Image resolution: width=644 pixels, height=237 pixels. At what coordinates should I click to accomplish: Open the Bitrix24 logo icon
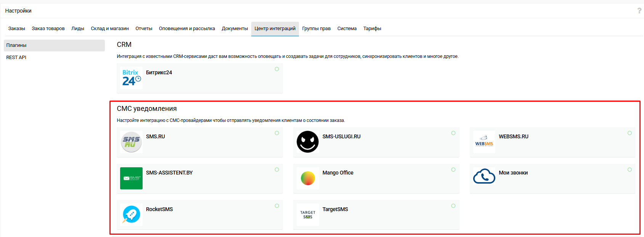(131, 78)
